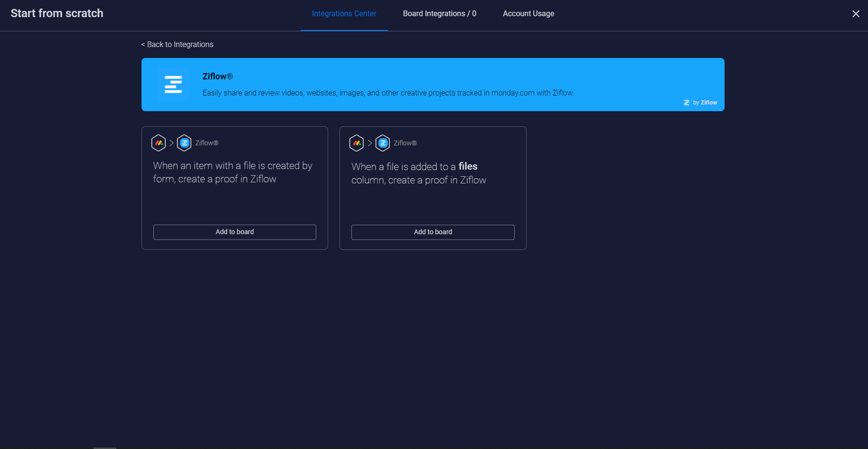Viewport: 868px width, 449px height.
Task: Switch to the Integrations Center tab
Action: point(344,14)
